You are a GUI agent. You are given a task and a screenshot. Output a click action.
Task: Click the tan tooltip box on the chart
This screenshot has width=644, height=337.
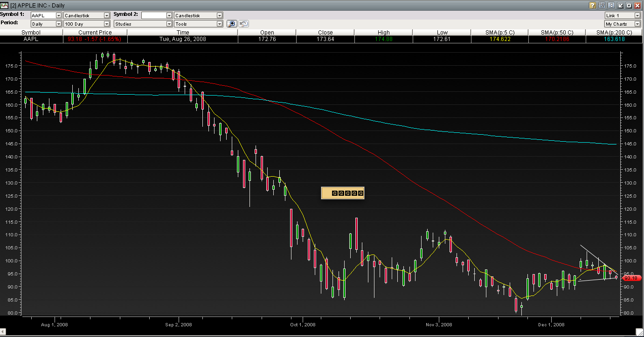[x=343, y=193]
